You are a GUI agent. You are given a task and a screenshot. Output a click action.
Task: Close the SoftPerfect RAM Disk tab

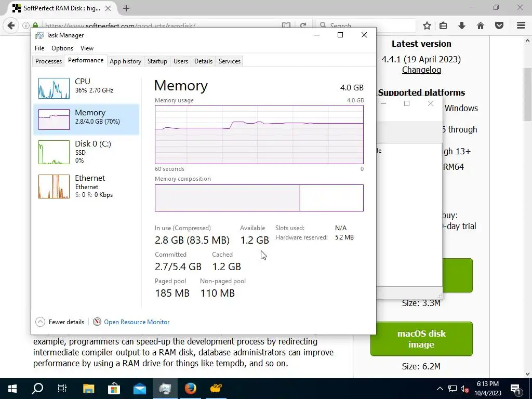pos(108,8)
